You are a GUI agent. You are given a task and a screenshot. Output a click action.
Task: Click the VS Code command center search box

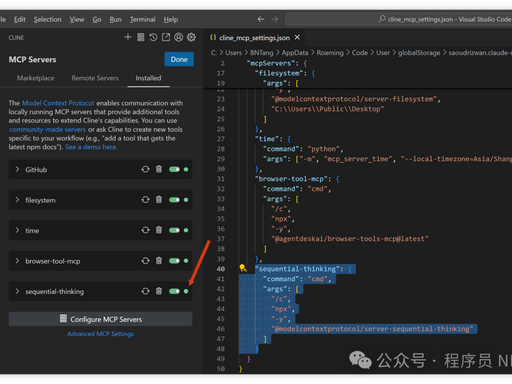click(398, 19)
